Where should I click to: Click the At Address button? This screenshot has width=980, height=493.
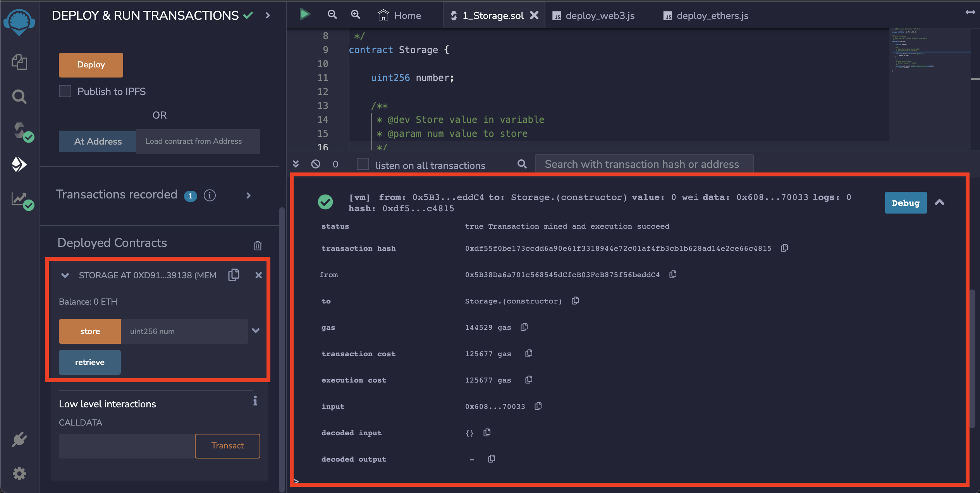(x=98, y=141)
